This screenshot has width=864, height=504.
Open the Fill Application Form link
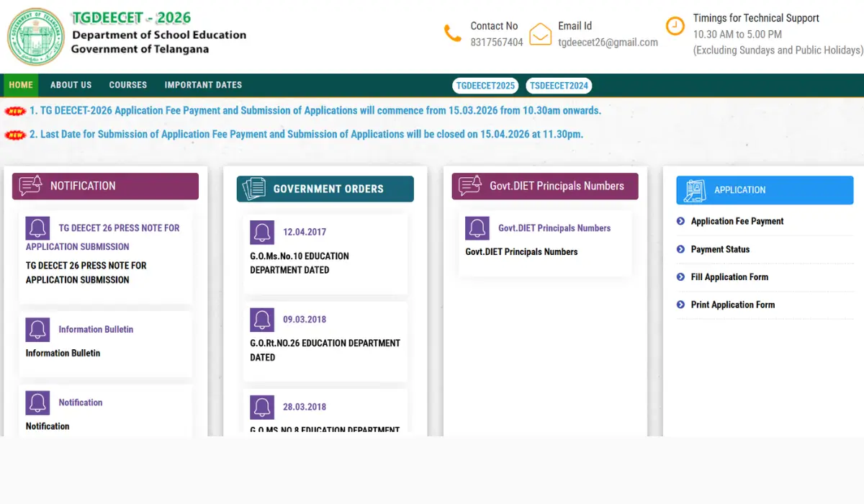pos(729,277)
